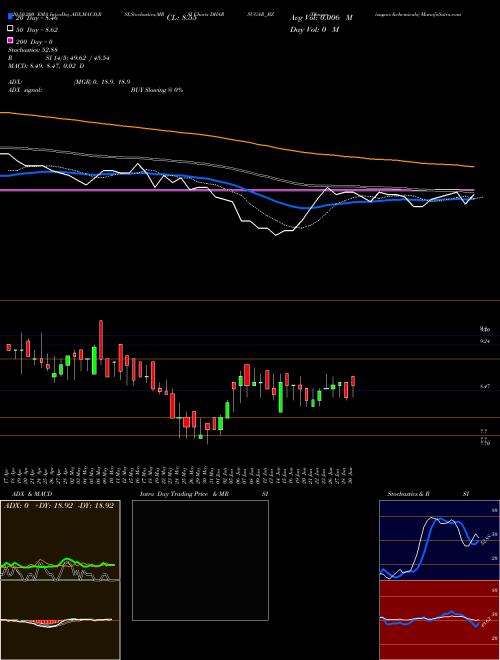
Task: Click the '(MGR) 0, 18.9, 18.9' ADX values
Action: click(x=101, y=82)
